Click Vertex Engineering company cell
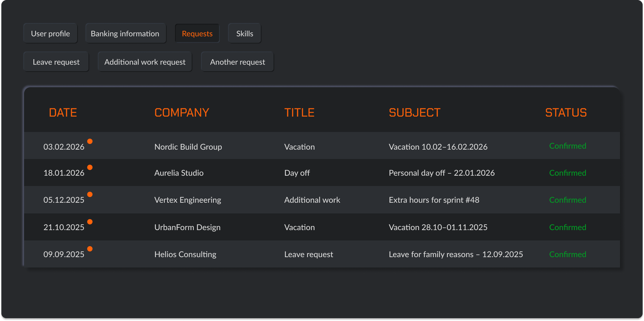The image size is (644, 321). [188, 200]
